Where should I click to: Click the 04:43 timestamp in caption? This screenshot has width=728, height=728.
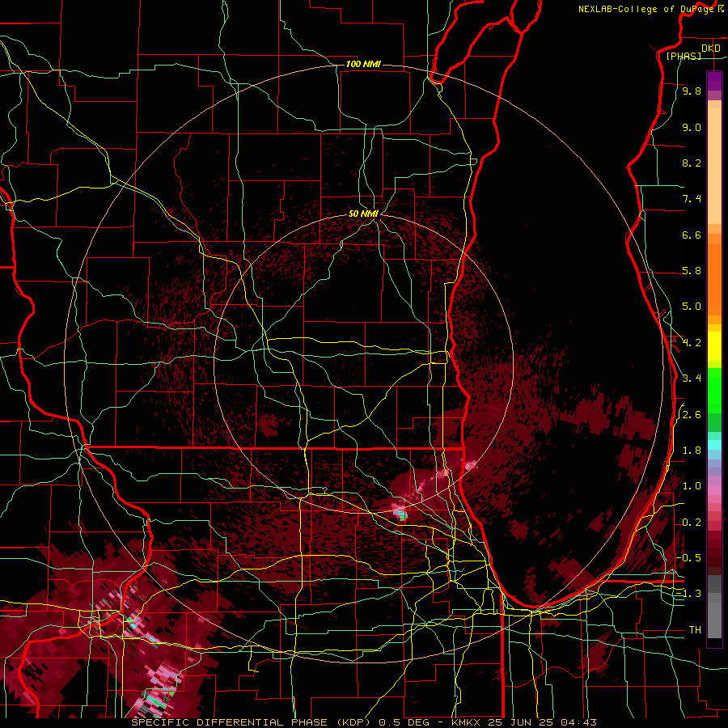578,722
